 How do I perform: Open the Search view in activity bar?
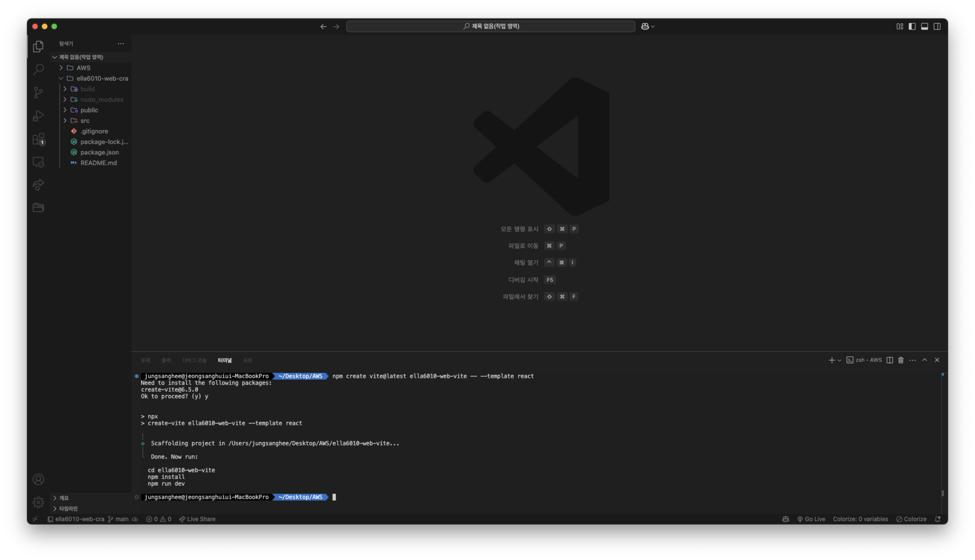pos(38,69)
